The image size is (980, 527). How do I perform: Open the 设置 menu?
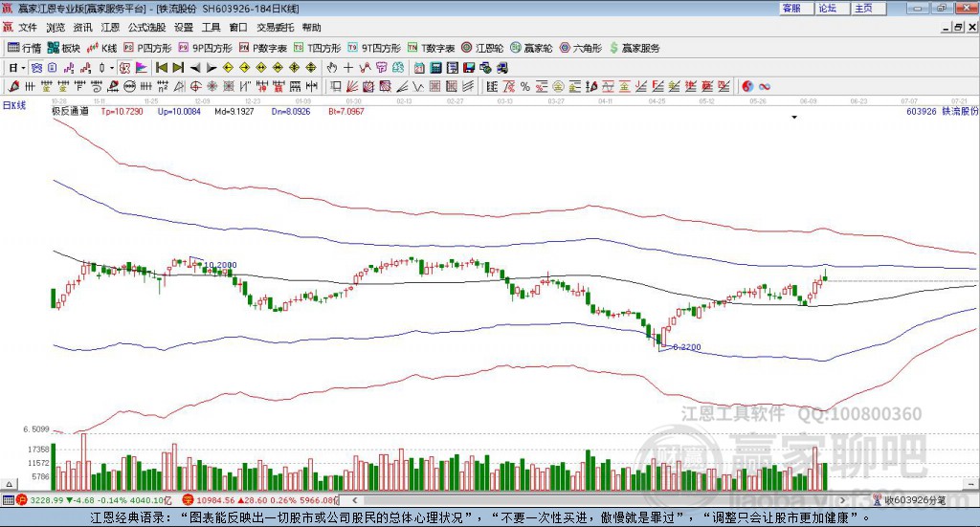click(184, 28)
